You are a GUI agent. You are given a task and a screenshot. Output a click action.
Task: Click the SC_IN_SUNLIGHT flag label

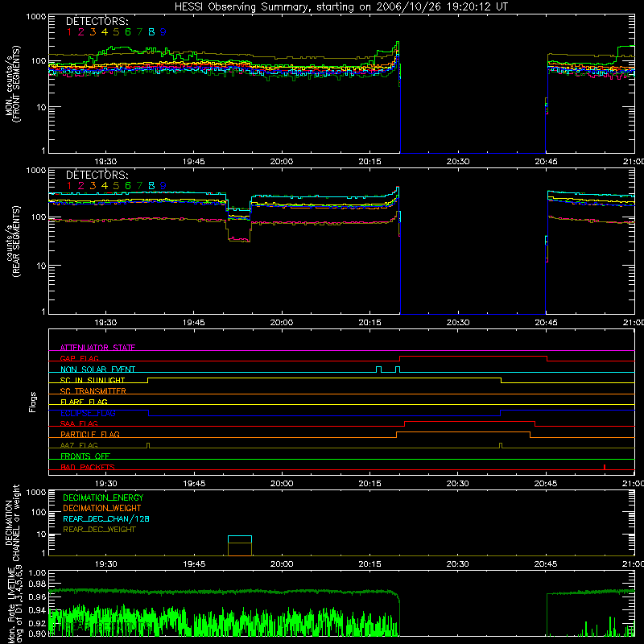93,380
